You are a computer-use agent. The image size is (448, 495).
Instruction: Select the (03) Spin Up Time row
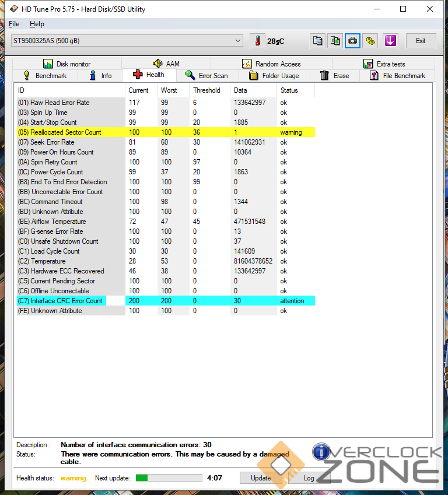click(x=166, y=113)
